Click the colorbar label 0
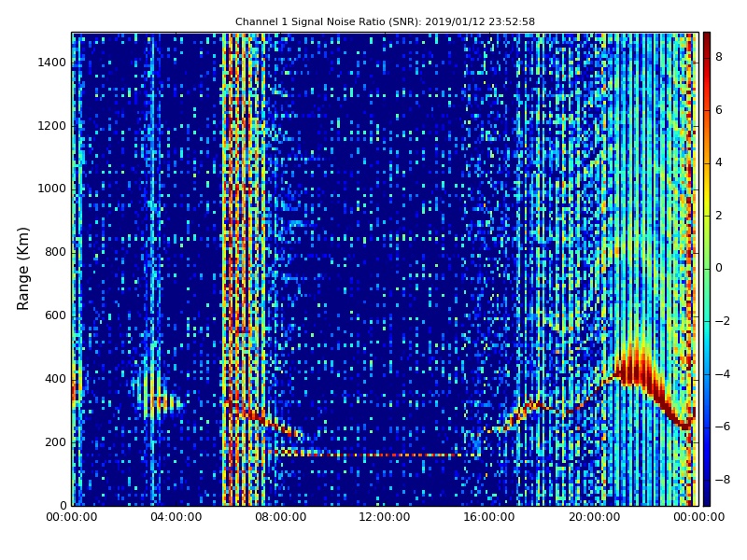Screen dimensions: 747x560 [x=719, y=268]
